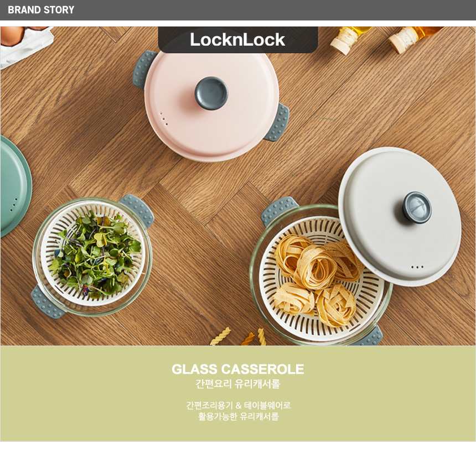Click the lower silicone handle of salad bowl

[48, 302]
